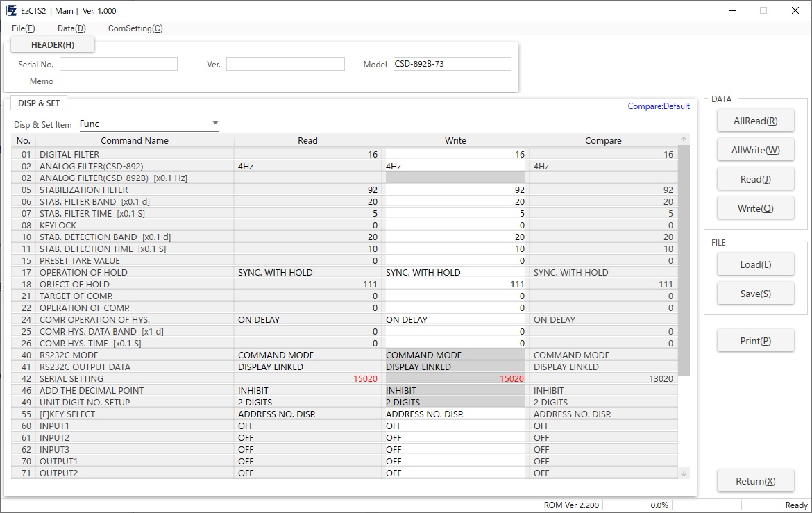Load a settings file with Load button

tap(755, 264)
